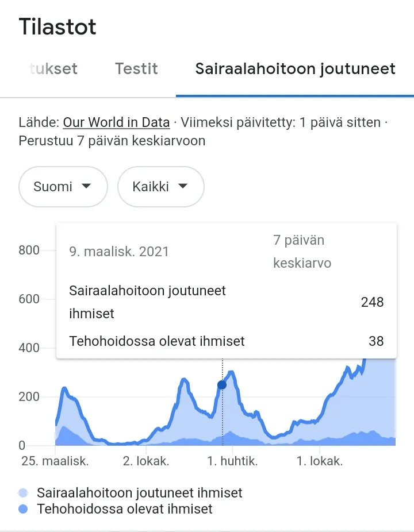Click the hospitalized value 248 in tooltip
The image size is (414, 532).
tap(372, 302)
